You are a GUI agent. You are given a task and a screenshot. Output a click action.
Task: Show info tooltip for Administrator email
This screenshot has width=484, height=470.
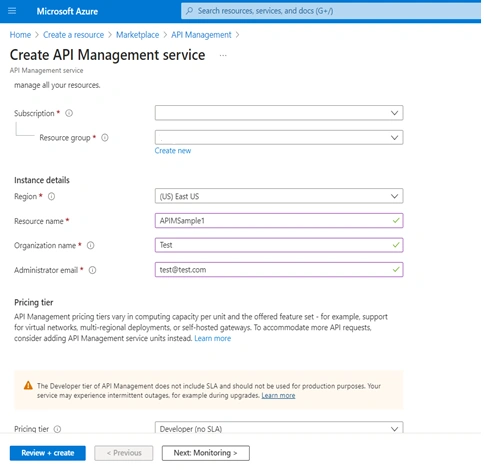coord(92,270)
